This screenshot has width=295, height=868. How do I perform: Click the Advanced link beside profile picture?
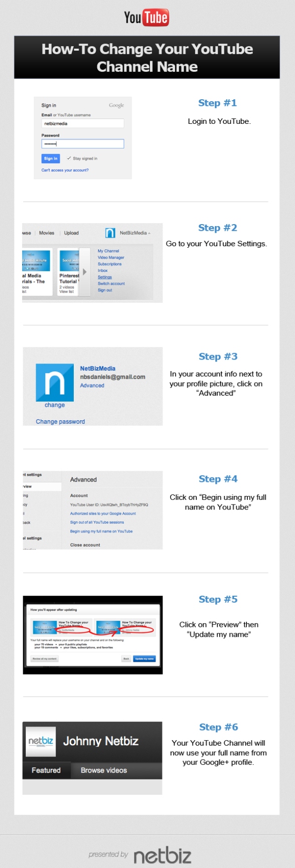92,386
